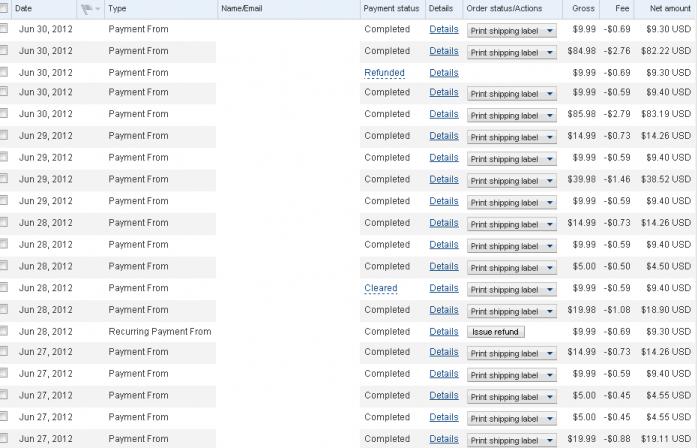The image size is (698, 448).
Task: Select checkbox of Jun 28 $5.00 payment
Action: tap(4, 265)
